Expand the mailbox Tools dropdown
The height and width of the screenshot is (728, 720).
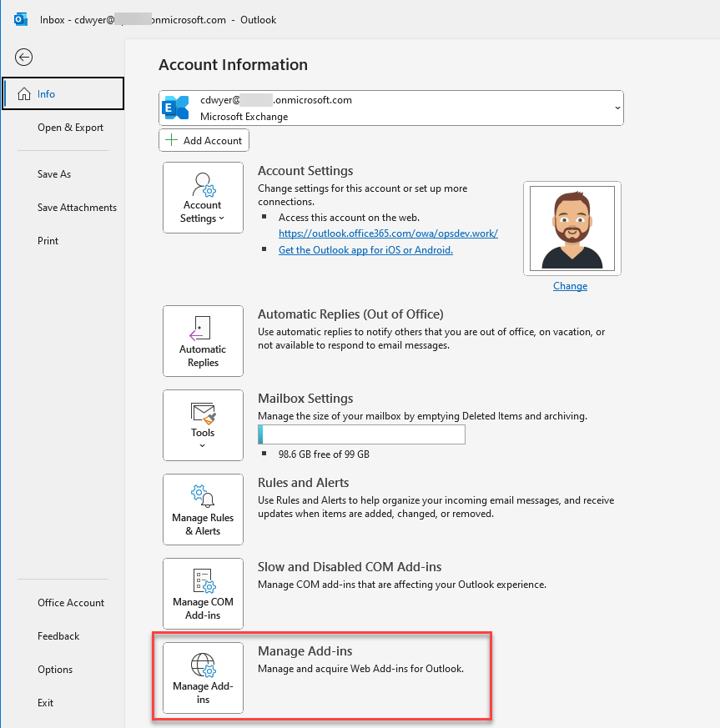coord(203,425)
